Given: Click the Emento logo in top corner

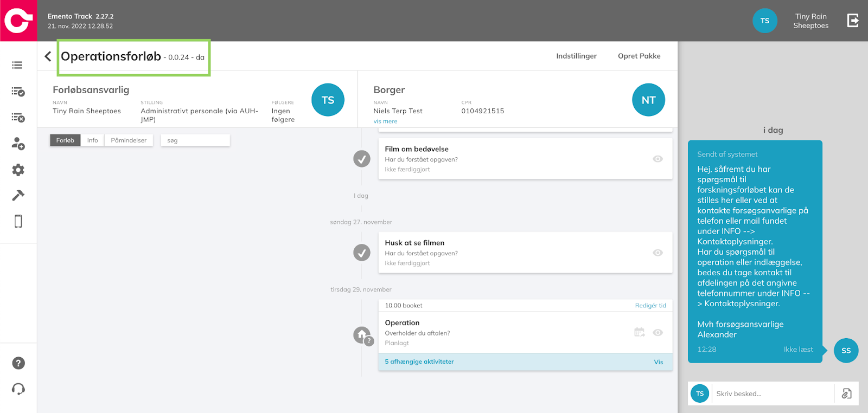Looking at the screenshot, I should tap(18, 21).
